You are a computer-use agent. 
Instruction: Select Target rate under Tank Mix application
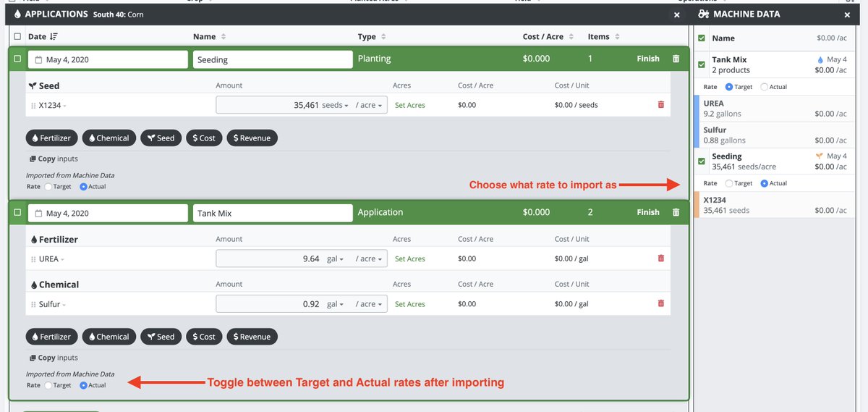click(48, 385)
